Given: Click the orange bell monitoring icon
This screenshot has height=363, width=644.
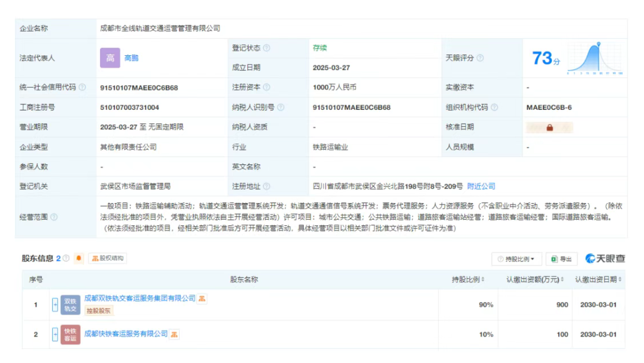Looking at the screenshot, I should point(78,258).
